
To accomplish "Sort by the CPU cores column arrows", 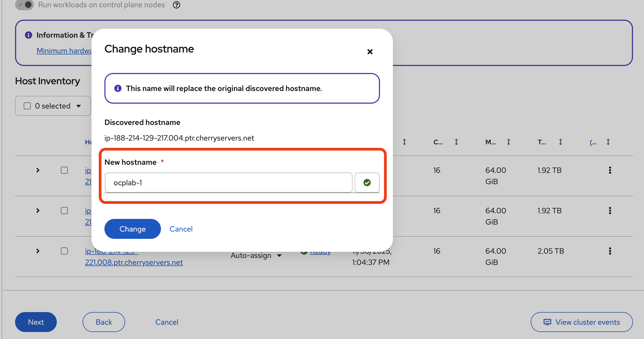I will point(456,142).
